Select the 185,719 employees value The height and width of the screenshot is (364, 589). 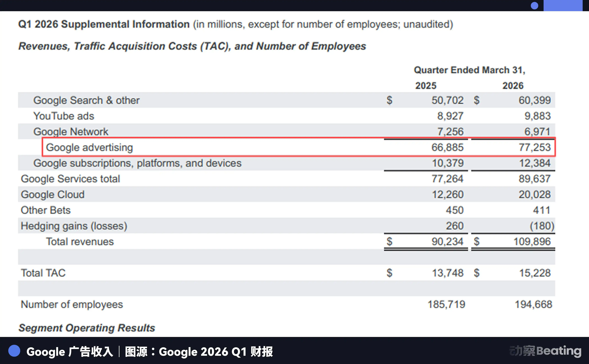click(446, 304)
